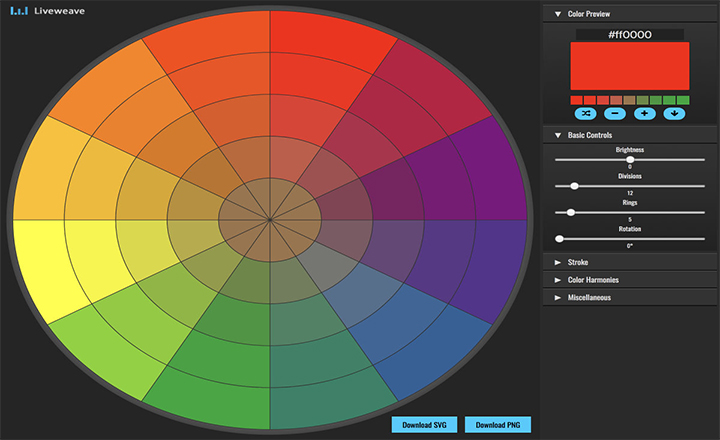
Task: Click the Rings slider handle
Action: 571,212
